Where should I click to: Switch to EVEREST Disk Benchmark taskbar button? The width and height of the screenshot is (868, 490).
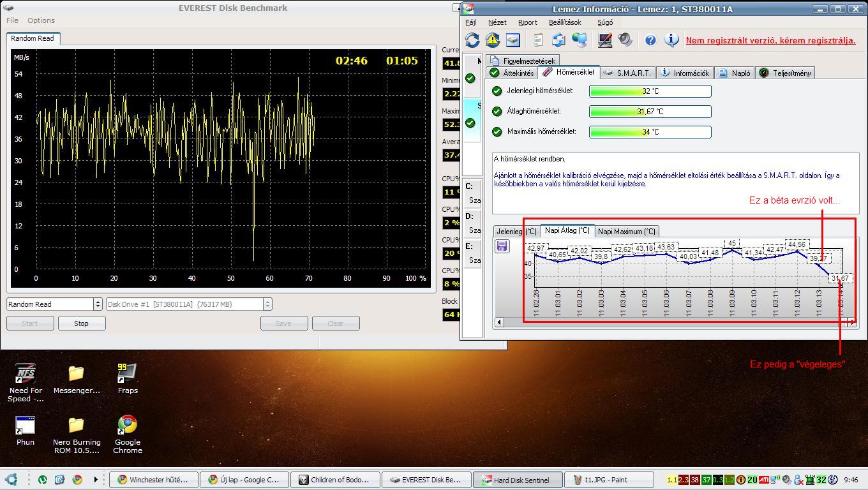[x=425, y=480]
